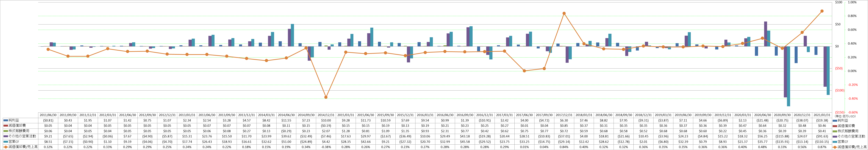Click the 2014/12/31 column header
The image size is (868, 150).
[326, 115]
